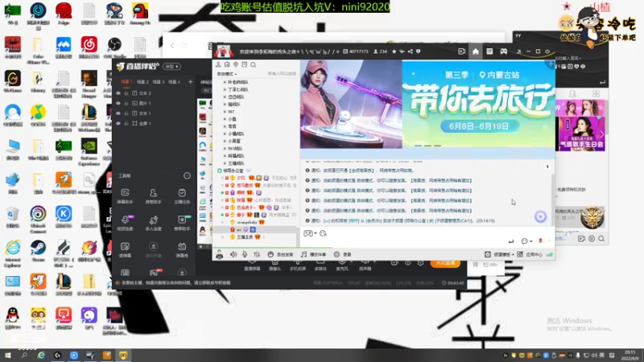Viewport: 644px width, 362px height.
Task: Open Steam shortcut on the desktop
Action: click(x=38, y=251)
